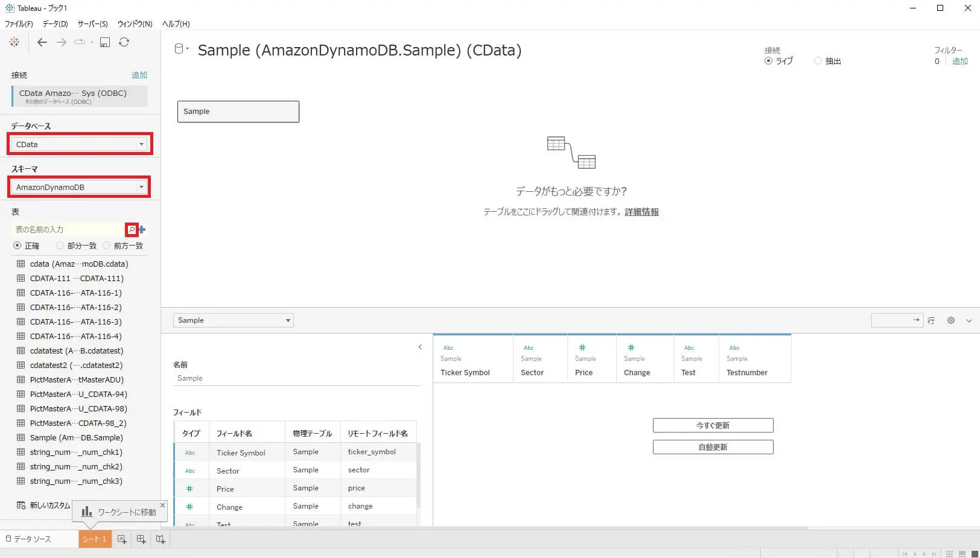Viewport: 980px width, 558px height.
Task: Click the 今すぐ更新 update now button
Action: click(713, 425)
